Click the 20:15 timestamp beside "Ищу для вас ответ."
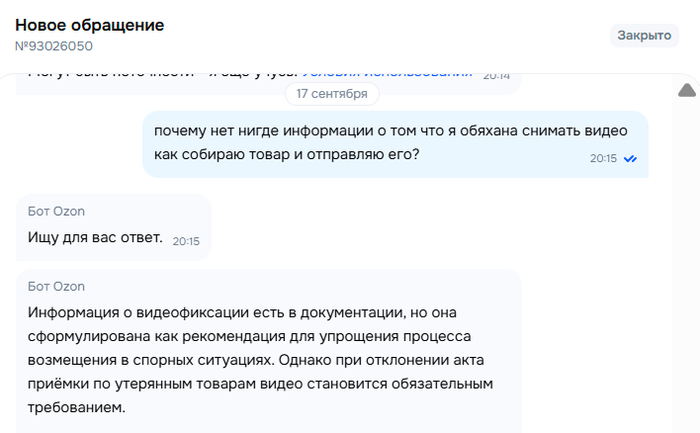The image size is (700, 433). click(x=186, y=241)
